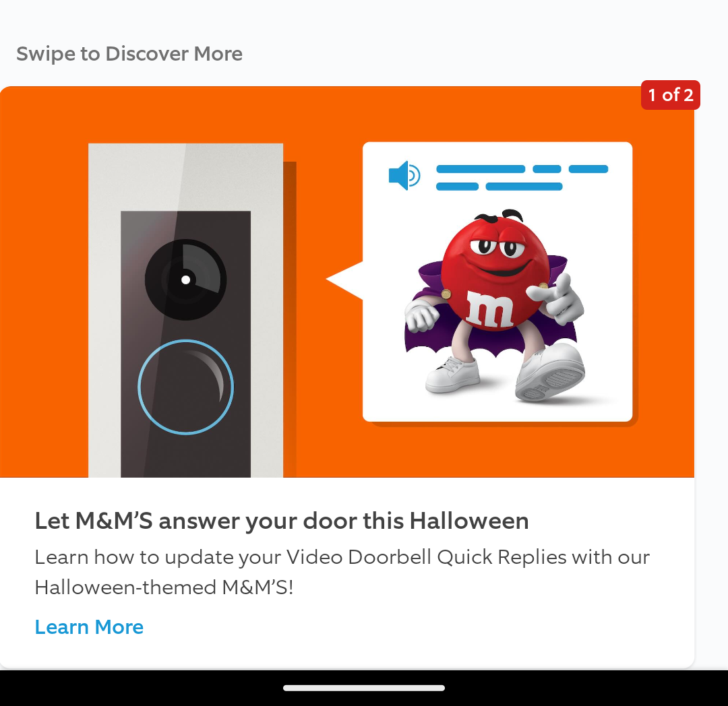Select the Swipe to Discover More heading
The height and width of the screenshot is (706, 728).
129,54
